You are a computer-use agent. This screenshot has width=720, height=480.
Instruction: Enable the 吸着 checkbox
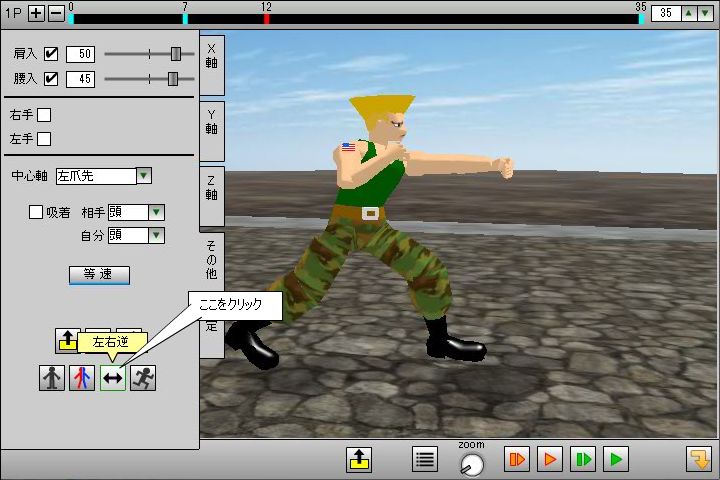tap(35, 212)
